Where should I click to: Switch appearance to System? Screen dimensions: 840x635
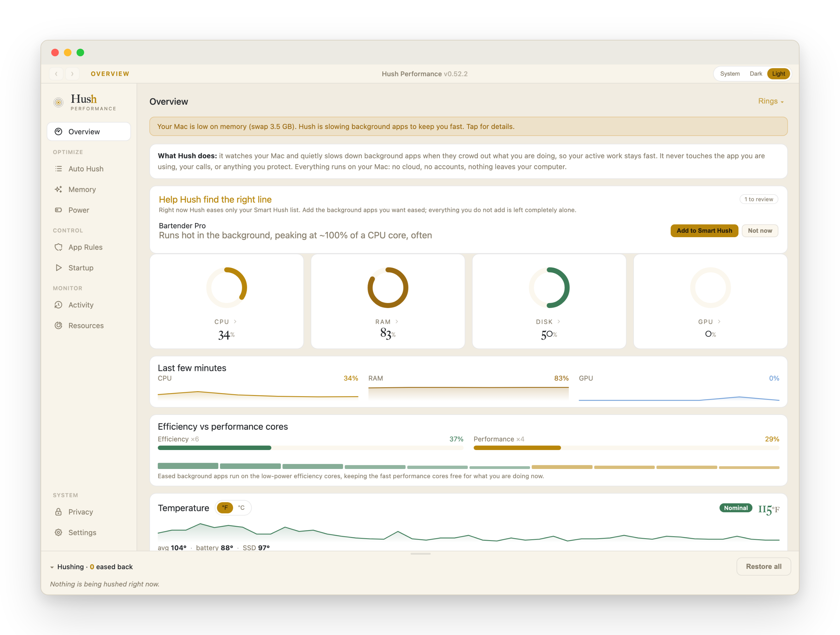point(730,74)
